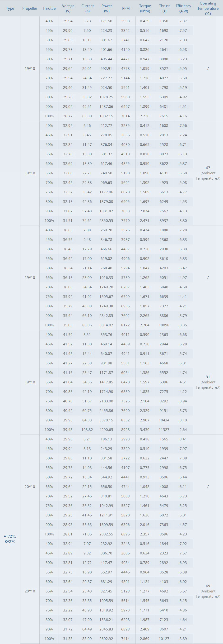The width and height of the screenshot is (223, 644).
Task: Select the 67 operating temperature cell
Action: pyautogui.click(x=208, y=168)
